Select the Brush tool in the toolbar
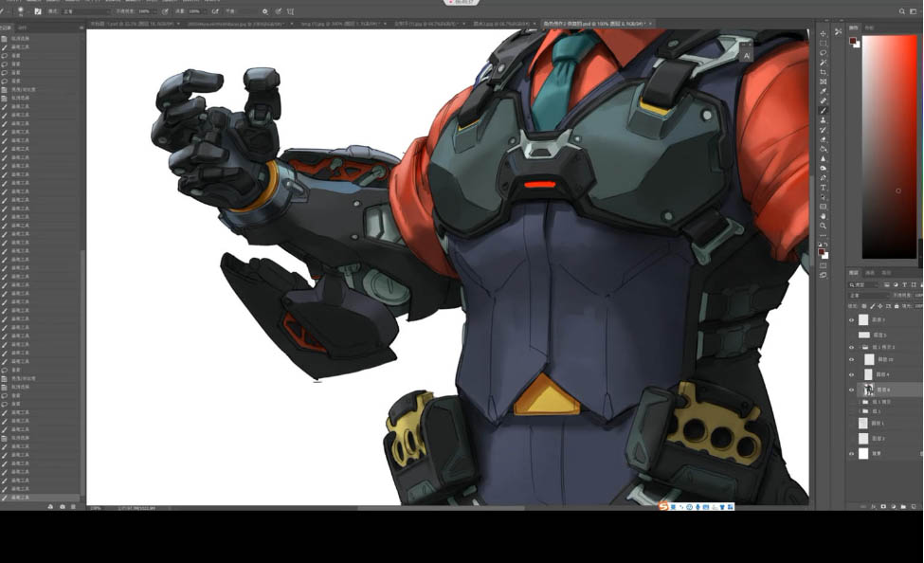 pyautogui.click(x=824, y=110)
